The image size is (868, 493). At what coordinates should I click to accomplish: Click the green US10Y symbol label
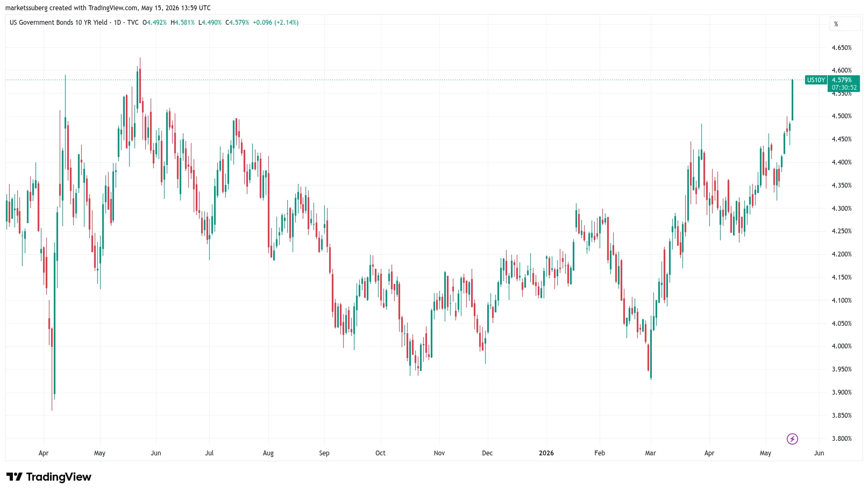[x=816, y=80]
